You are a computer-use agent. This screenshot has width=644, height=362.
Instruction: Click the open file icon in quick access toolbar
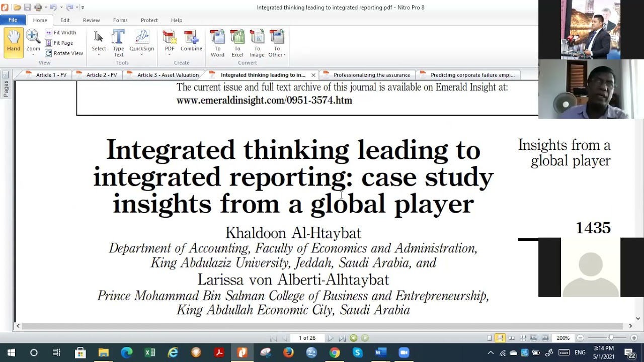(17, 8)
